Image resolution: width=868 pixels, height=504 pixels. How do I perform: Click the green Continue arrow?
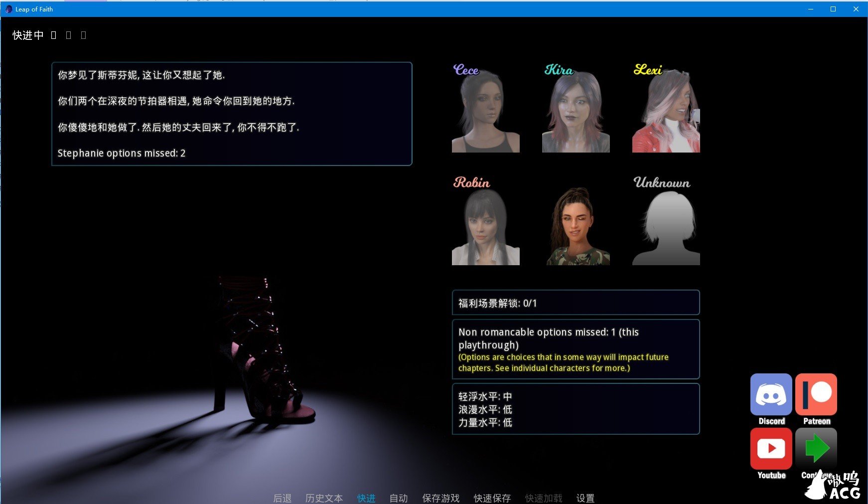(816, 449)
